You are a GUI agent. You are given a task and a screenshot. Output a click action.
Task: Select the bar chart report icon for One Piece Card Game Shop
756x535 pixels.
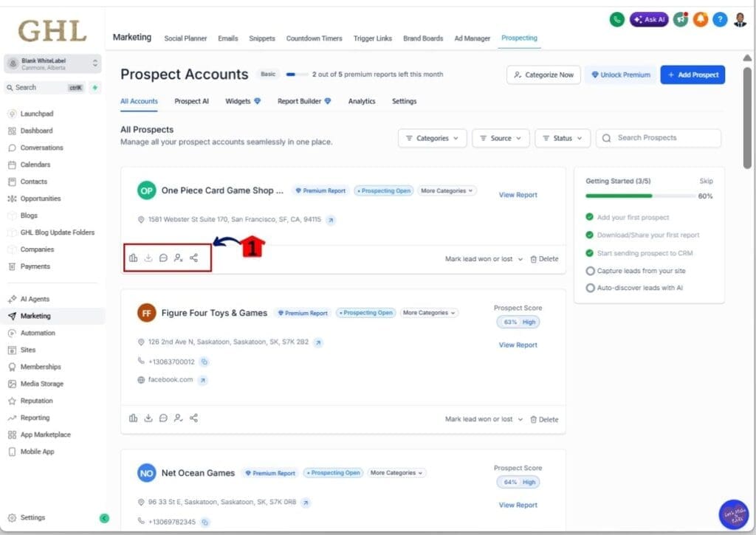(133, 258)
